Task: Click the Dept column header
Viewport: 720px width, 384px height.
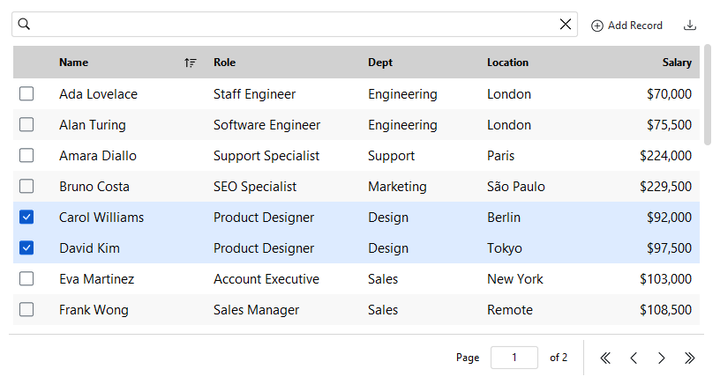Action: [x=380, y=62]
